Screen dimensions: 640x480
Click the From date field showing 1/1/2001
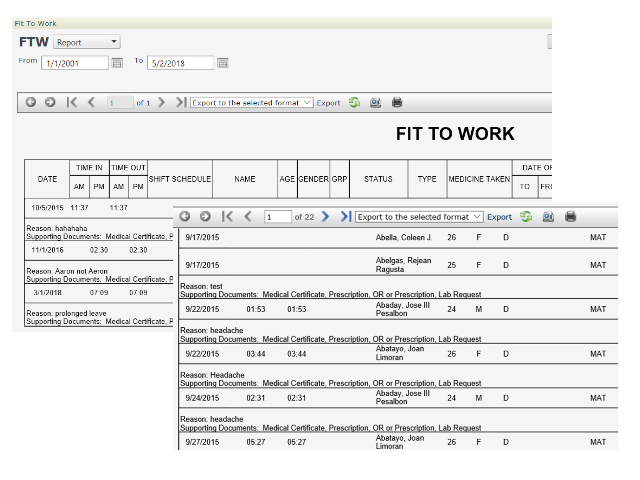click(74, 63)
